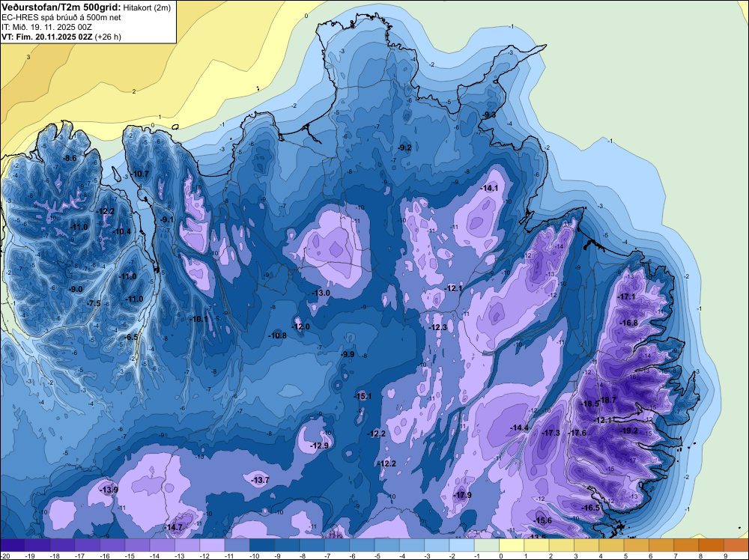
Task: Click the -15.6 temperature value
Action: 543,521
